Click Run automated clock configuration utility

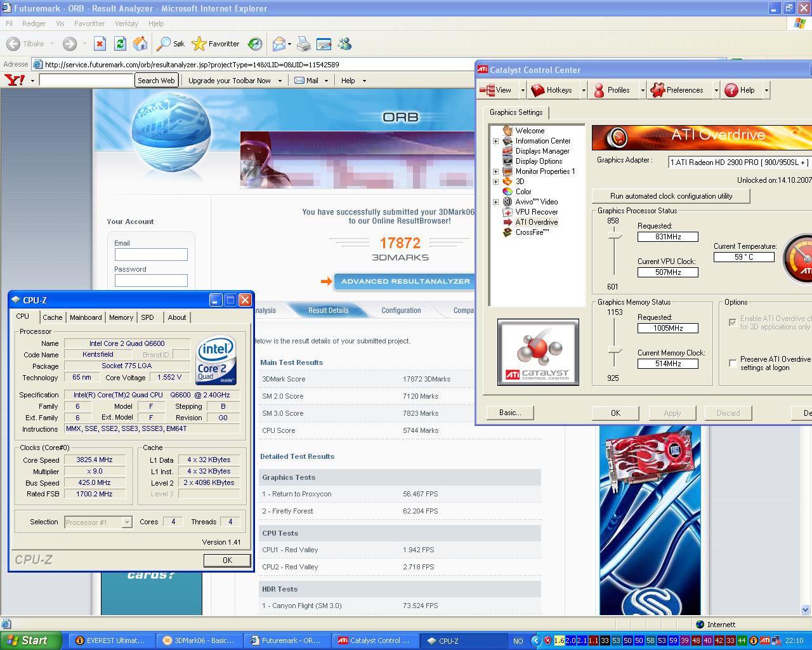point(671,196)
